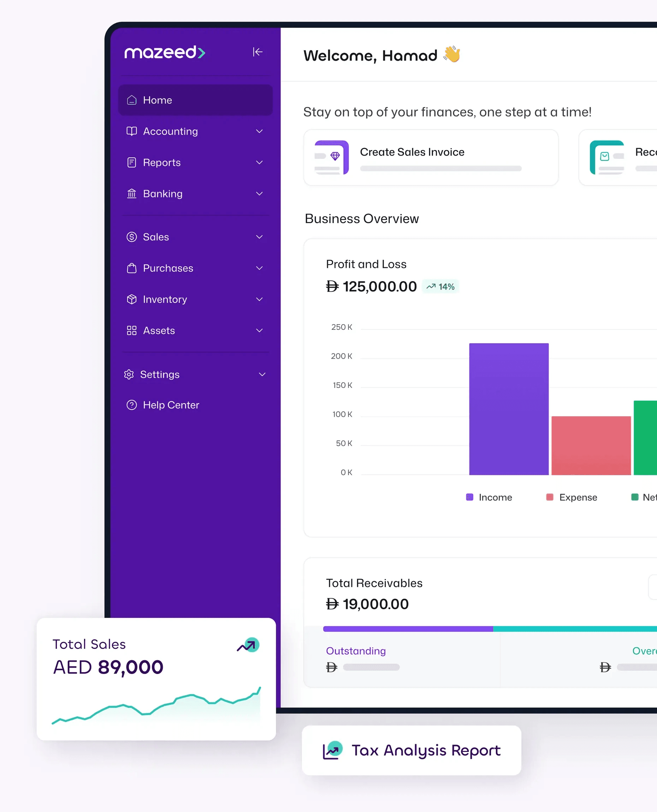Screen dimensions: 657x812
Task: Click the purple Outstanding receivables bar segment
Action: tap(408, 628)
